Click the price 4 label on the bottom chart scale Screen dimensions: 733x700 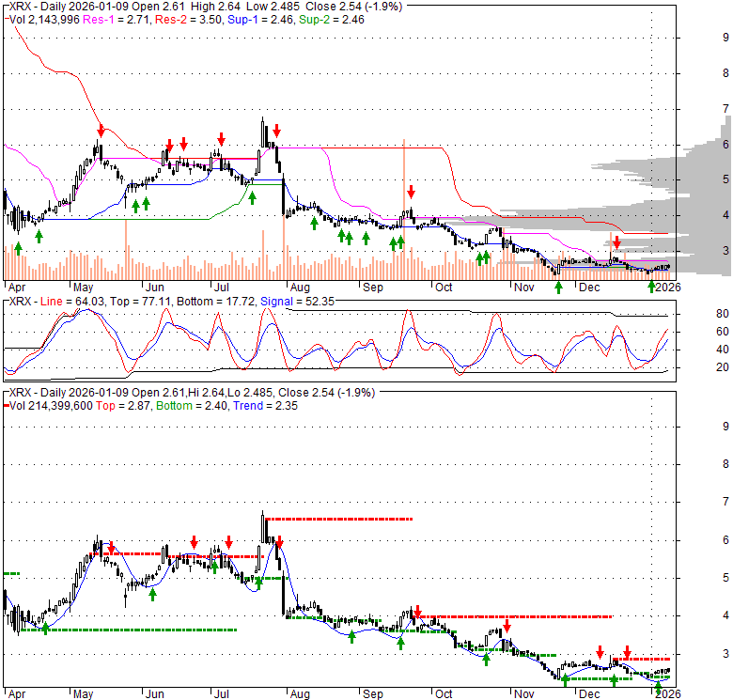(x=725, y=615)
